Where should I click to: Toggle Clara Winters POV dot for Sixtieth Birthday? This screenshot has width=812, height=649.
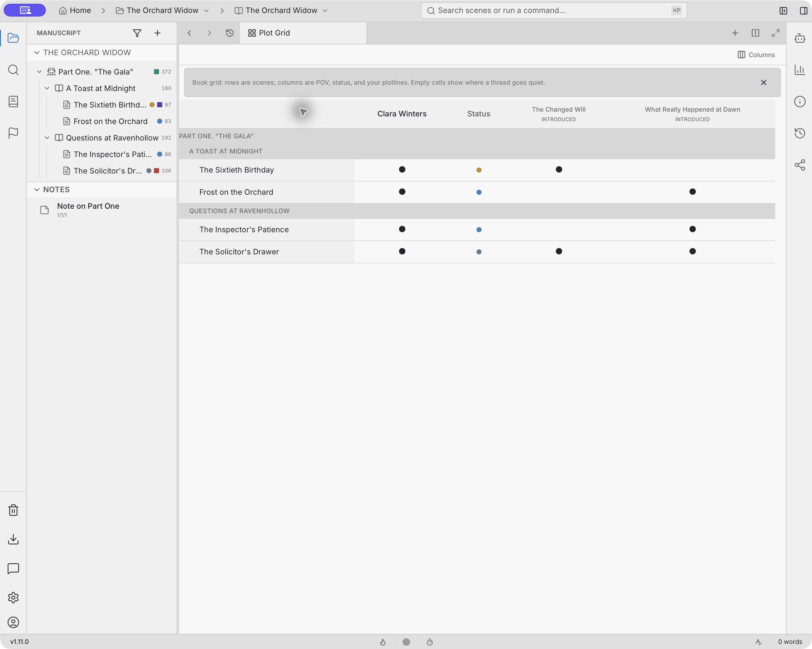(x=402, y=169)
